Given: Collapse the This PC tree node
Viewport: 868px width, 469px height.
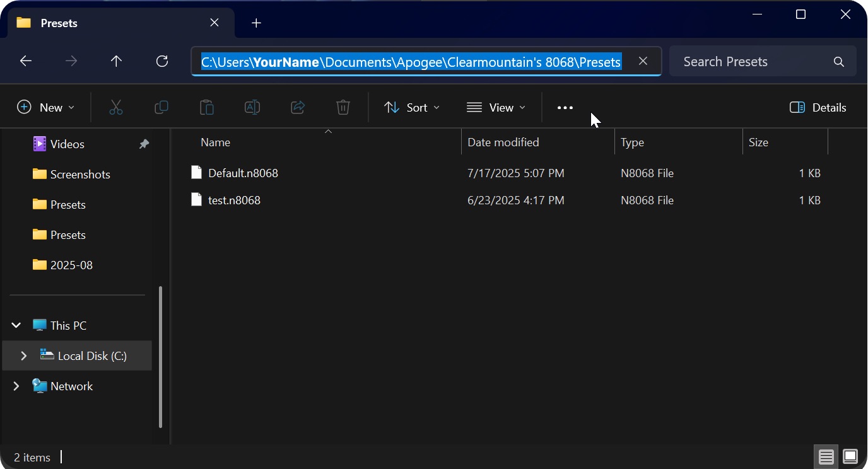Looking at the screenshot, I should pyautogui.click(x=16, y=326).
